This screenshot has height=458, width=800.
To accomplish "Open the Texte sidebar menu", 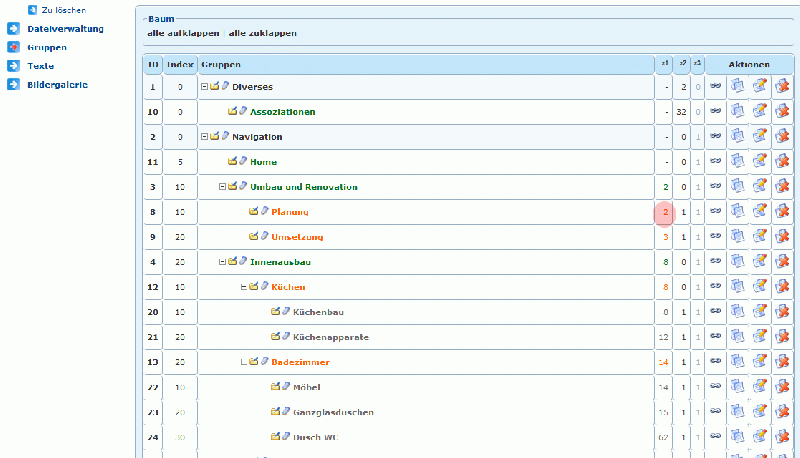I will click(41, 66).
